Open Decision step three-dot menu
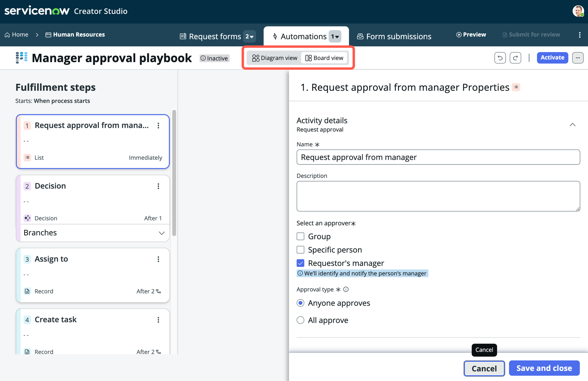This screenshot has width=588, height=381. point(158,186)
